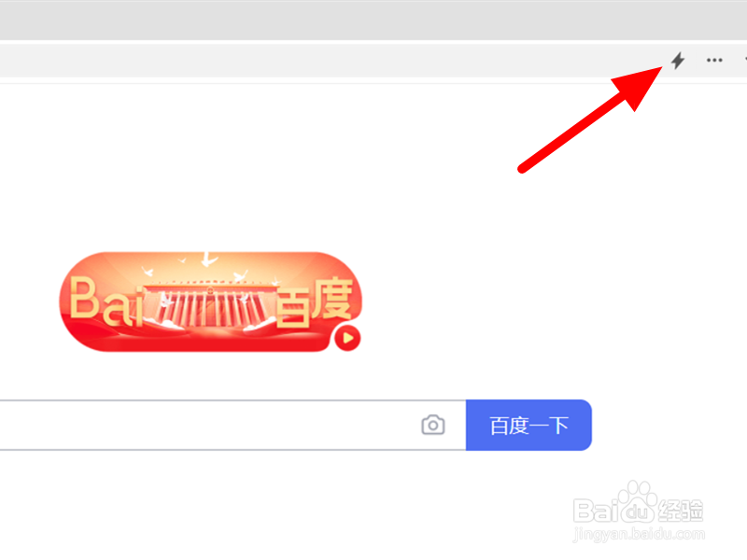747x560 pixels.
Task: Click the camera image-search icon
Action: click(x=433, y=425)
